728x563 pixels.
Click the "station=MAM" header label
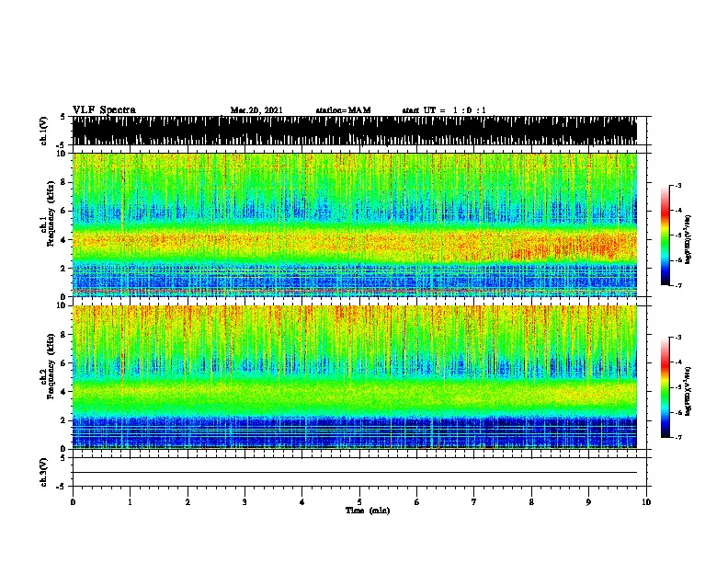(343, 110)
